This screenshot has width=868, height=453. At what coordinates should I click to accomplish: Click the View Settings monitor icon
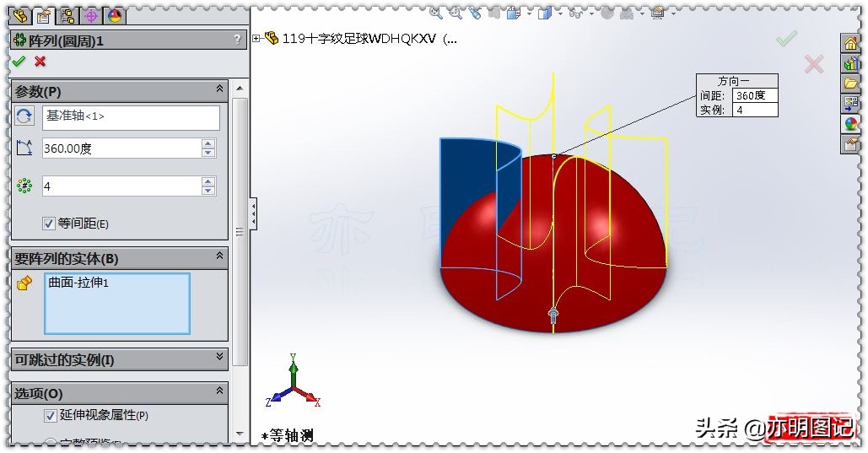(658, 12)
